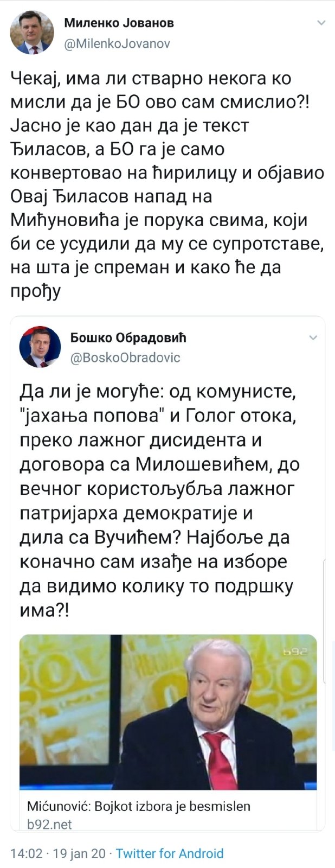This screenshot has width=335, height=868.
Task: Open article headline 'Mićunović: Bojkot izbora je besmislen'
Action: point(139,806)
